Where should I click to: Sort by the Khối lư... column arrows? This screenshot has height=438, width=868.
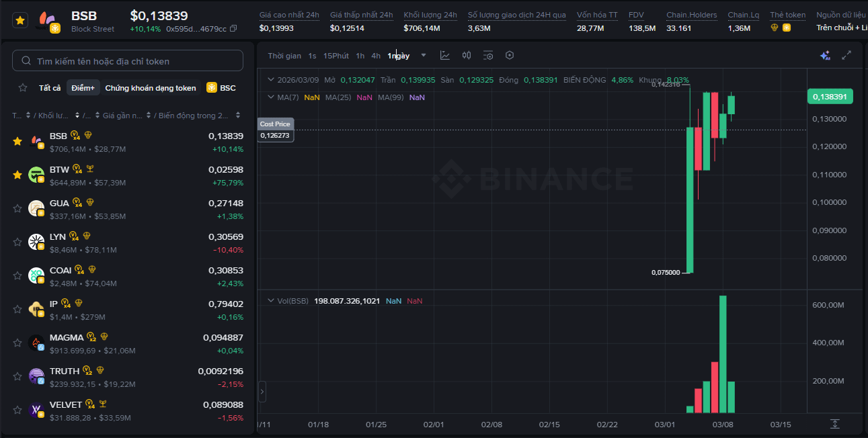coord(77,116)
